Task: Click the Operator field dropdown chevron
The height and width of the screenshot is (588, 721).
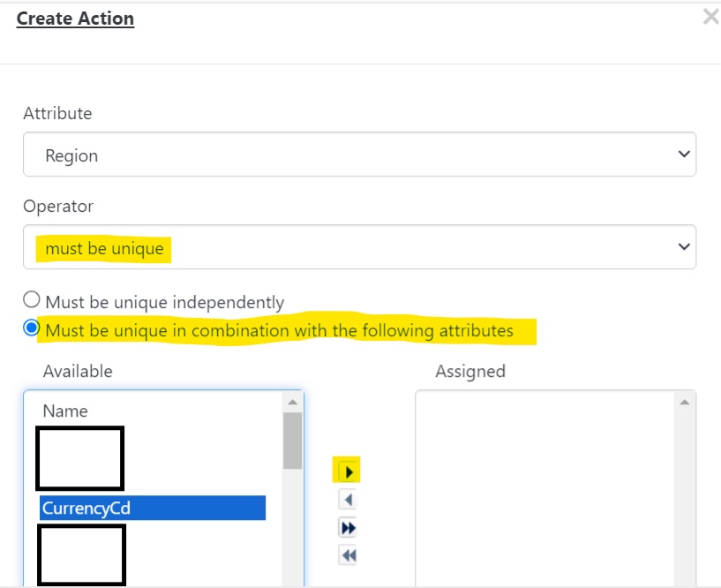Action: (x=683, y=247)
